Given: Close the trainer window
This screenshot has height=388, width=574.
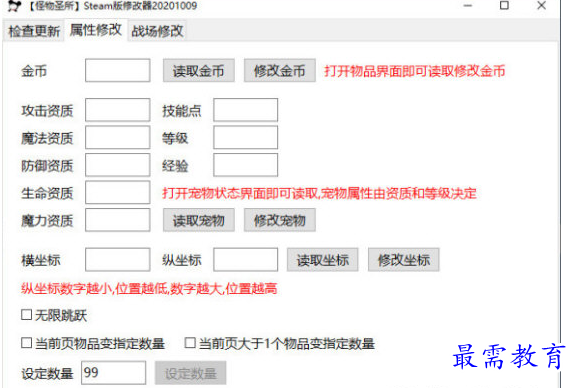Looking at the screenshot, I should (542, 5).
